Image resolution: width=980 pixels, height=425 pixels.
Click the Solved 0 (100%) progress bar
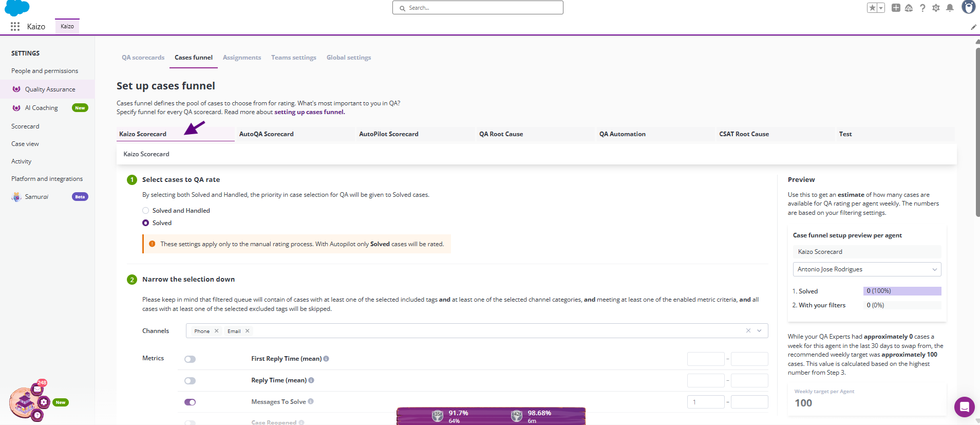[x=902, y=291]
